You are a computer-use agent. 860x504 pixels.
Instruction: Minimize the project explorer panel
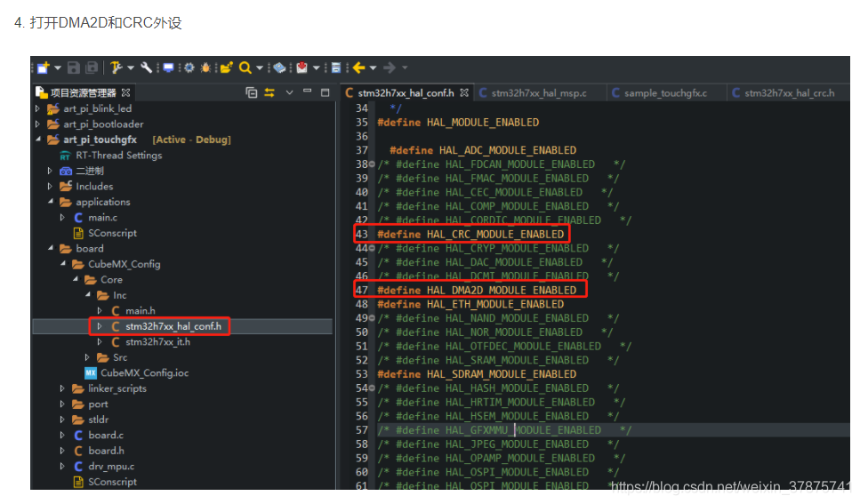coord(307,91)
